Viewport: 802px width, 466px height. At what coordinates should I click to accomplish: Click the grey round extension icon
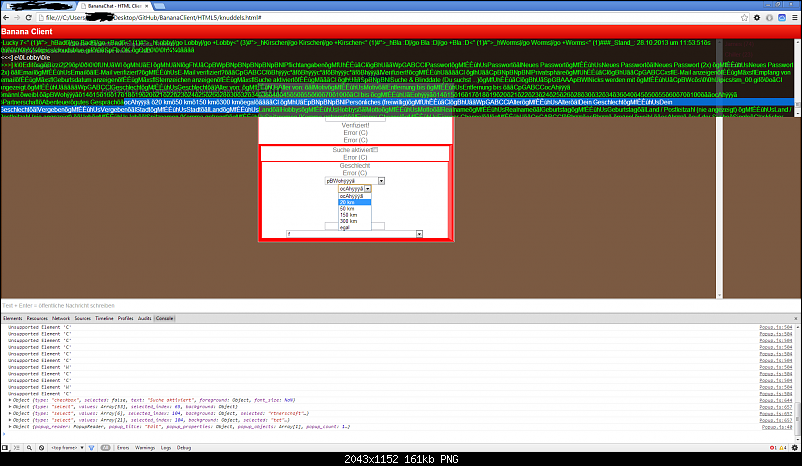(769, 17)
